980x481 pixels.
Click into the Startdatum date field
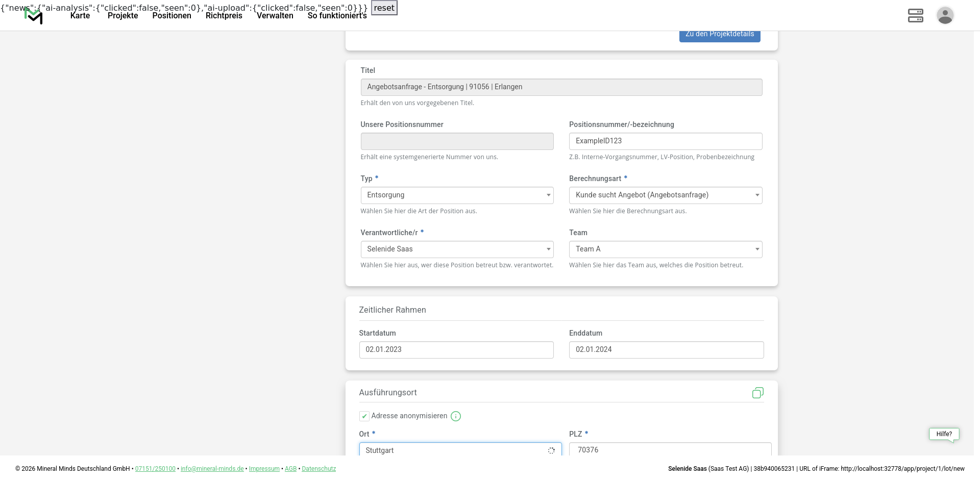tap(456, 350)
